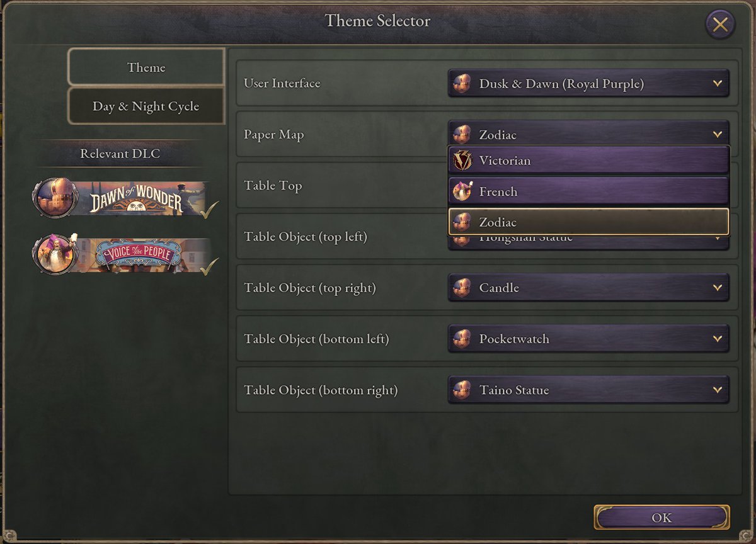Click the DLC icon beside Dusk & Dawn
Viewport: 756px width, 544px height.
tap(462, 84)
